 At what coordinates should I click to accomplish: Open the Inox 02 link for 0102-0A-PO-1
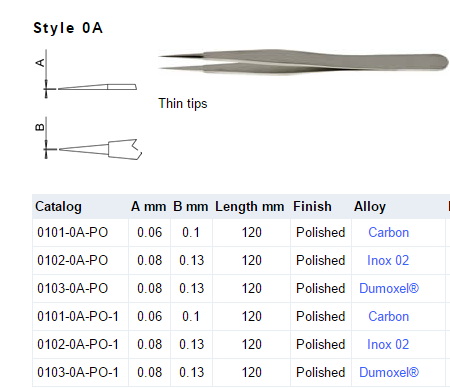(388, 344)
